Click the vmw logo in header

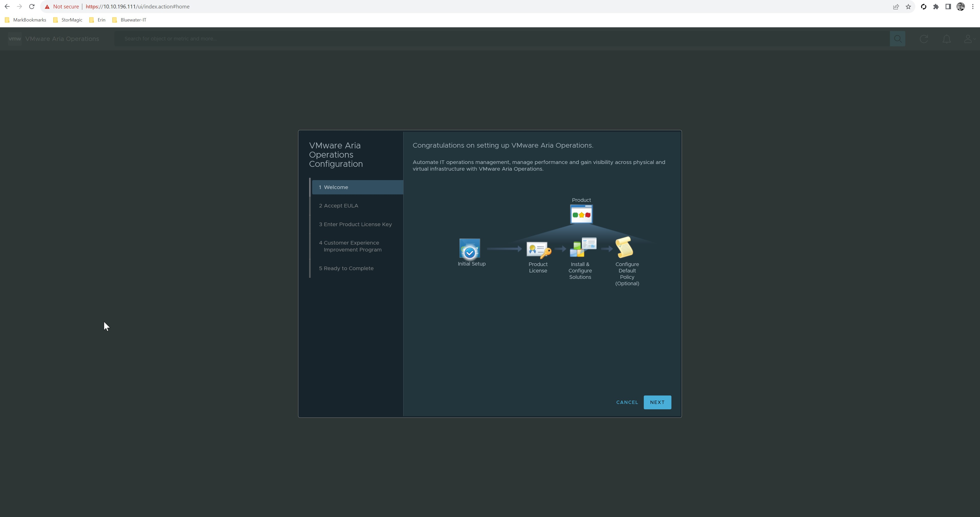coord(15,39)
